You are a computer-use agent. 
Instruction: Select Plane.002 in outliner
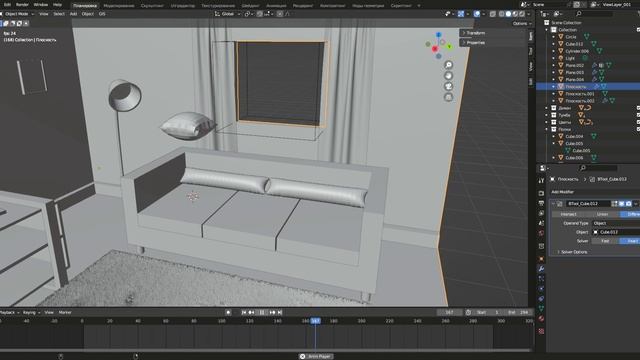point(575,65)
